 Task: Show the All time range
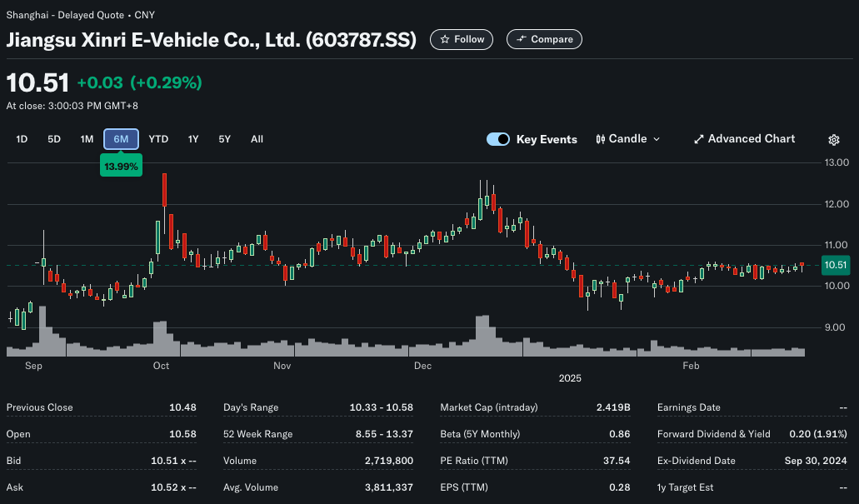(257, 139)
